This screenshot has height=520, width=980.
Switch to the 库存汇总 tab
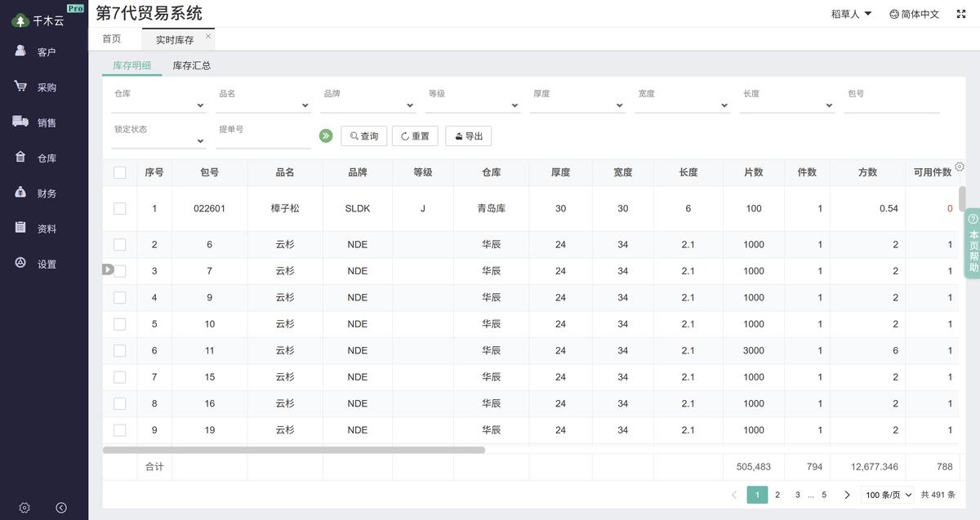192,65
